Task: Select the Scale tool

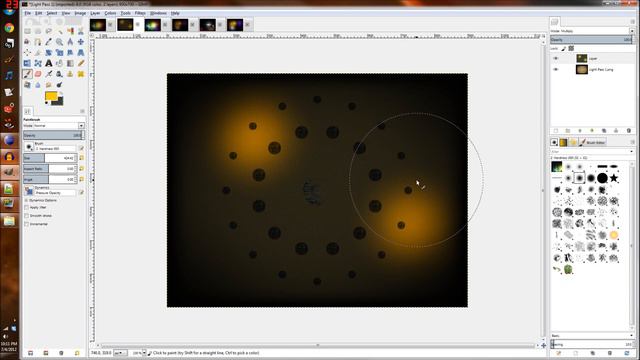Action: (x=60, y=52)
